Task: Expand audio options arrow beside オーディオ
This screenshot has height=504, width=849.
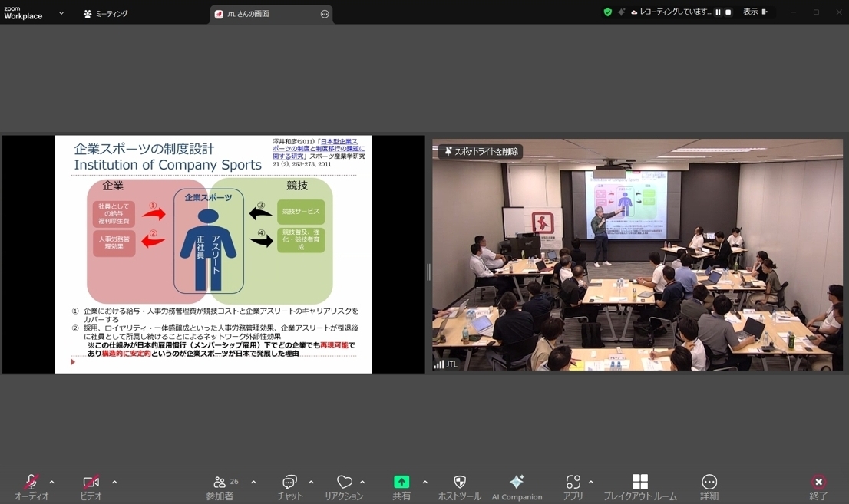Action: [x=51, y=483]
